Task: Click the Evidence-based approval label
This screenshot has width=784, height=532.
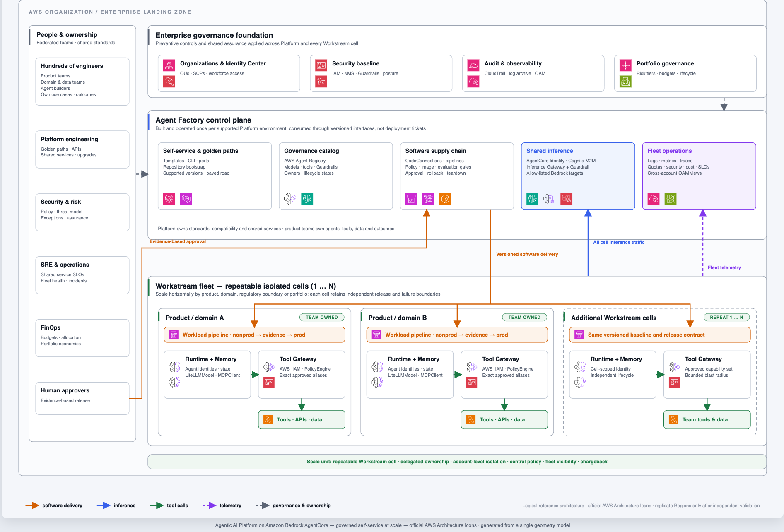Action: 178,241
